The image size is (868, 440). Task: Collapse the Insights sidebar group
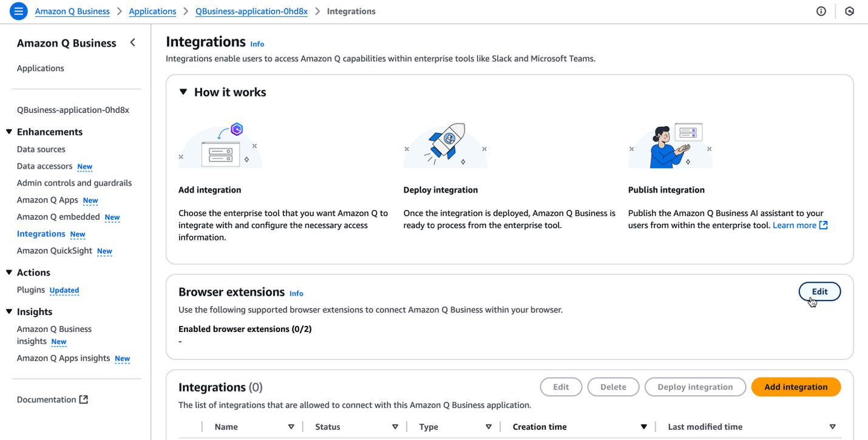[9, 311]
